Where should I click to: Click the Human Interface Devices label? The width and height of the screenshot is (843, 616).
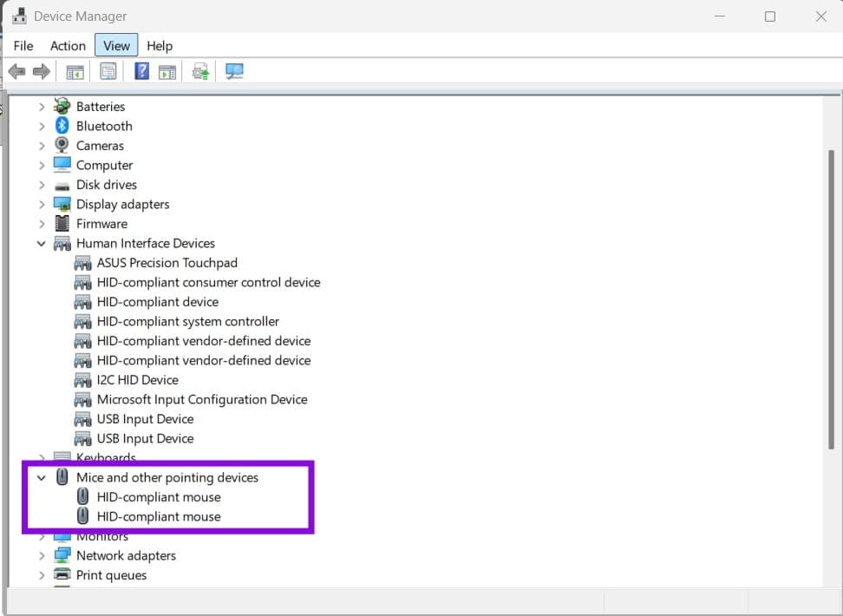point(145,243)
